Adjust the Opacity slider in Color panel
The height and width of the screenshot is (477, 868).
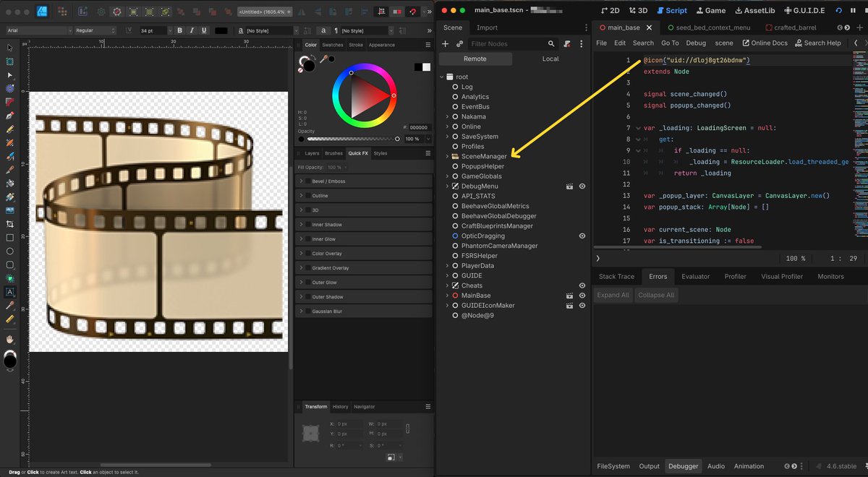click(352, 139)
